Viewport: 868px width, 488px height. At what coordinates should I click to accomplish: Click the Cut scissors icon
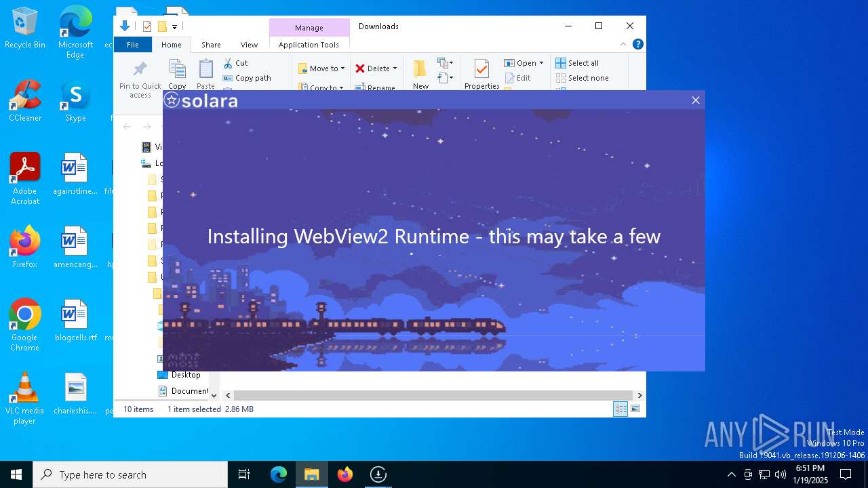228,63
